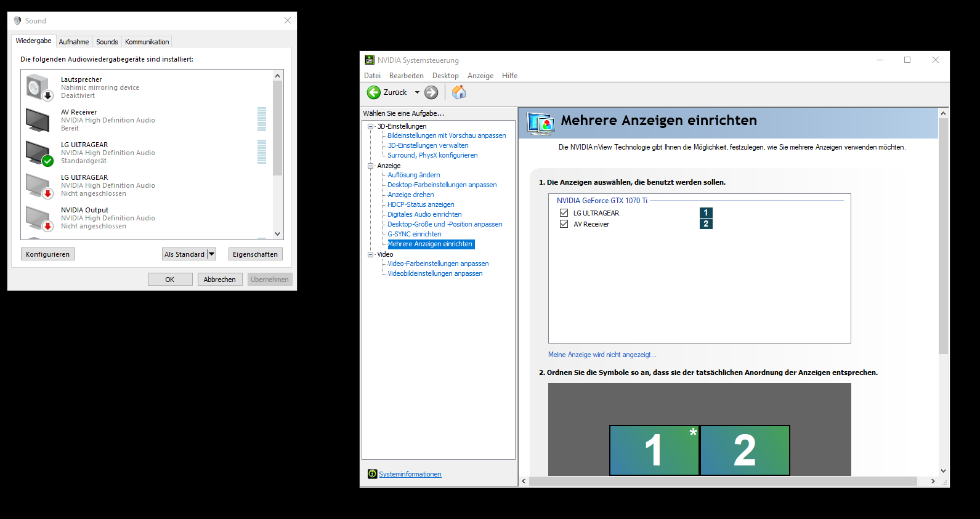
Task: Open Videobildeinstellungen anpassen
Action: [x=435, y=273]
